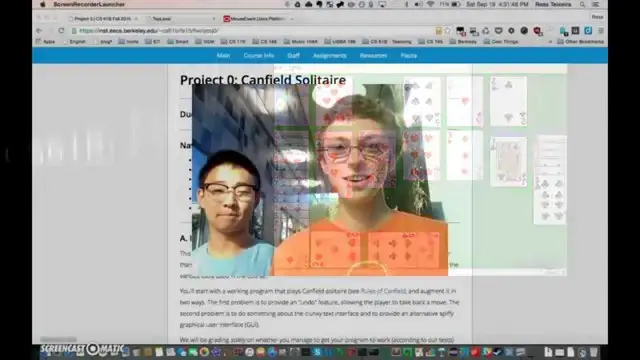Screen dimensions: 640x360
Task: Open the Berkeley bookmark folder
Action: pos(463,42)
